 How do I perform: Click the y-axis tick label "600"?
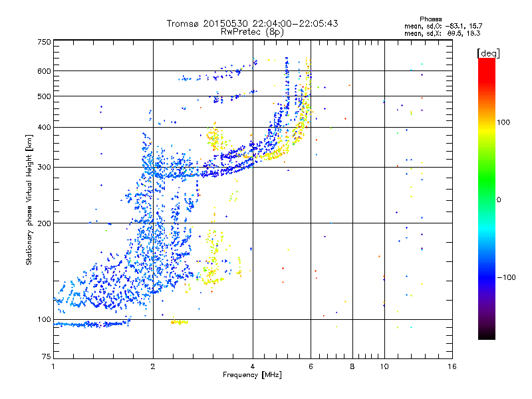tap(45, 71)
